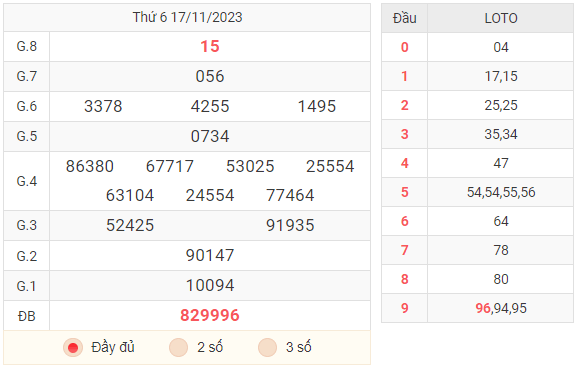Viewport: 578px width, 371px height.
Task: Click G.4 number 86380
Action: pos(90,166)
